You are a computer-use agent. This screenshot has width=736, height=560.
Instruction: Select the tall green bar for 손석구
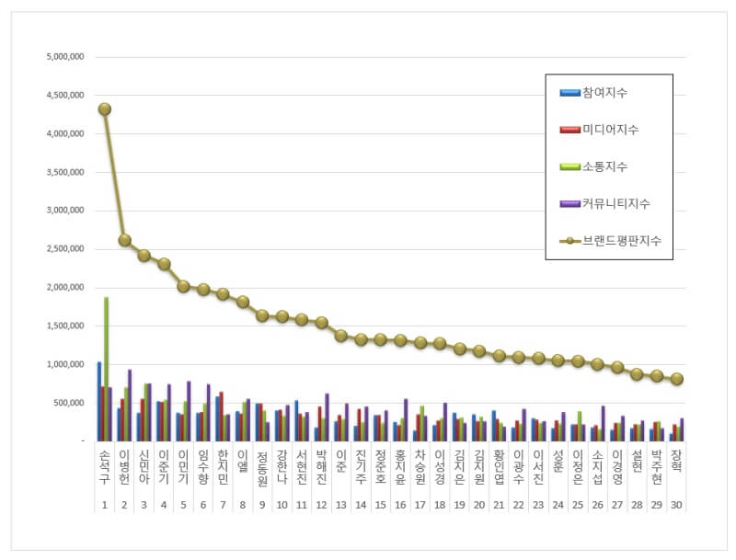pyautogui.click(x=107, y=368)
